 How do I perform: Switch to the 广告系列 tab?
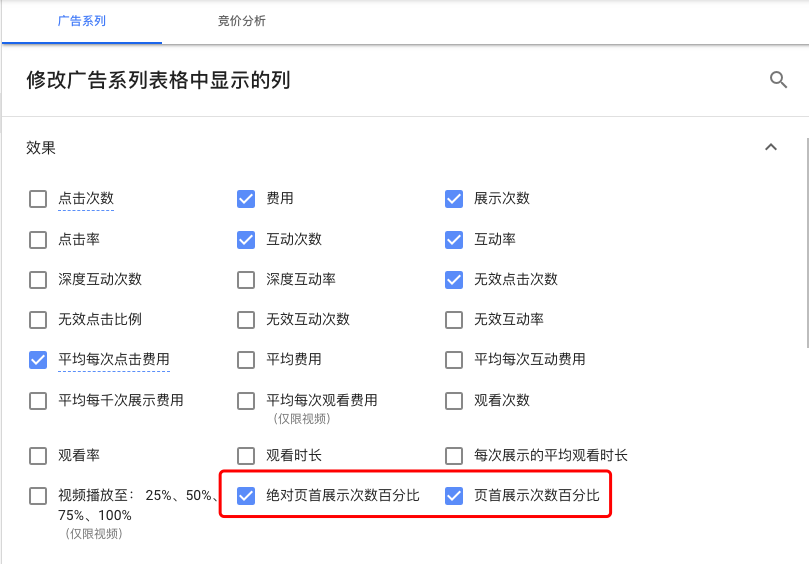click(81, 21)
